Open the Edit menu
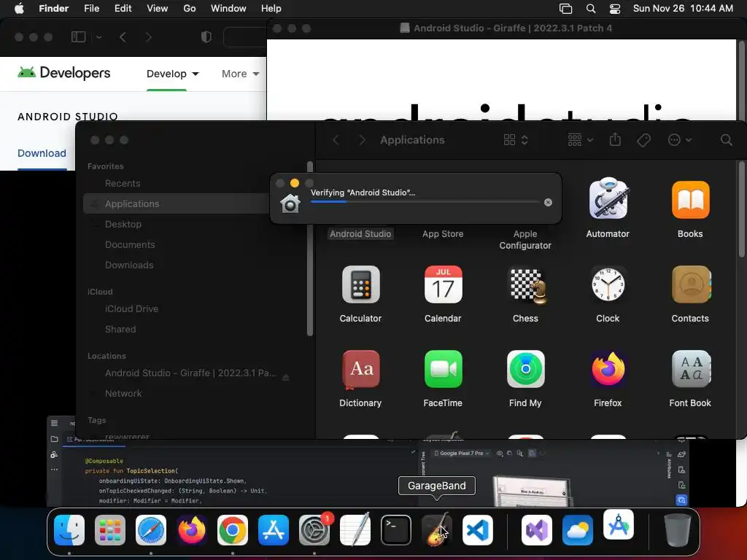 (123, 9)
